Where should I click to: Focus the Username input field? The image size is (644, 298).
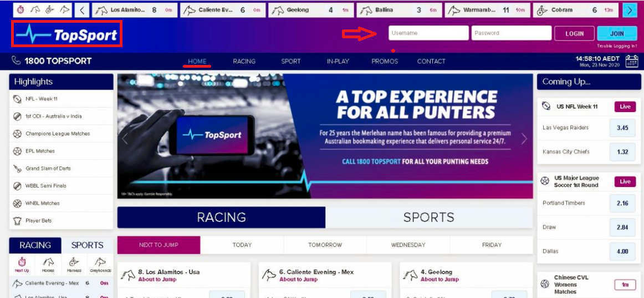point(428,33)
